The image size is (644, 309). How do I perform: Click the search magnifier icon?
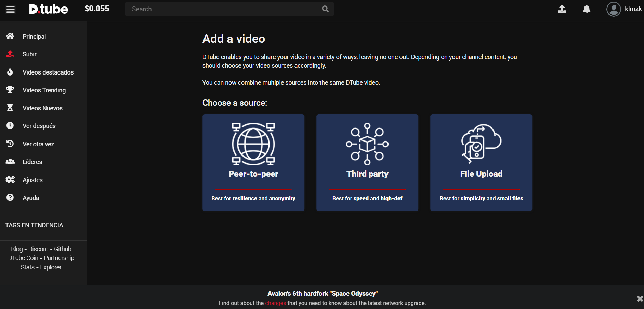click(325, 9)
